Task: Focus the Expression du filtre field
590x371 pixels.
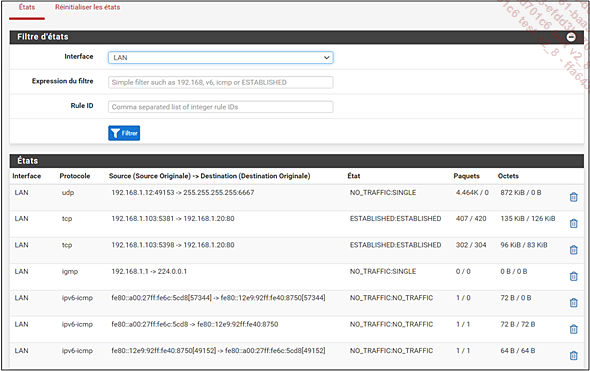Action: pos(220,82)
